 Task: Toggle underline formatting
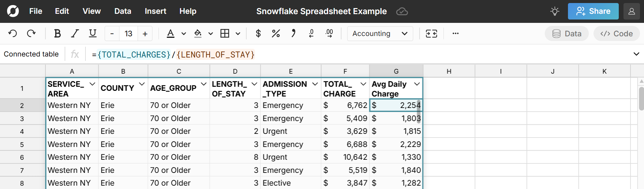[x=93, y=34]
